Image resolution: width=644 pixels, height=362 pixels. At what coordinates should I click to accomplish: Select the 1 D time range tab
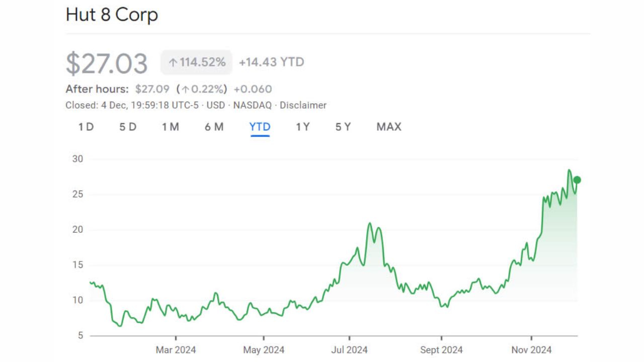pos(86,127)
